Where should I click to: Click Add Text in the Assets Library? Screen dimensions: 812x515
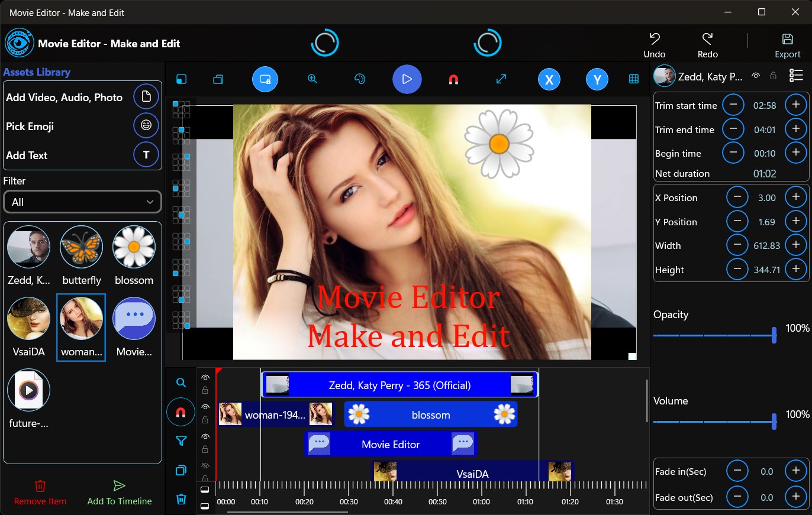tap(146, 155)
